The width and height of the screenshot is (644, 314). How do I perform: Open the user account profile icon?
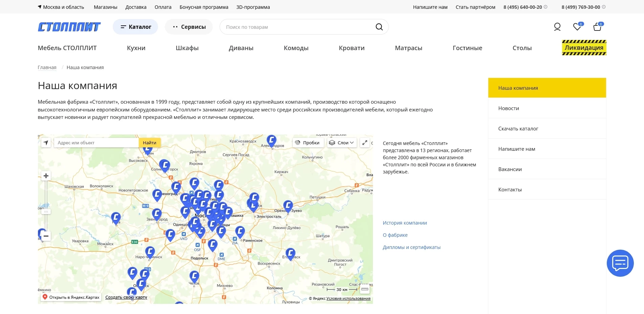(557, 27)
